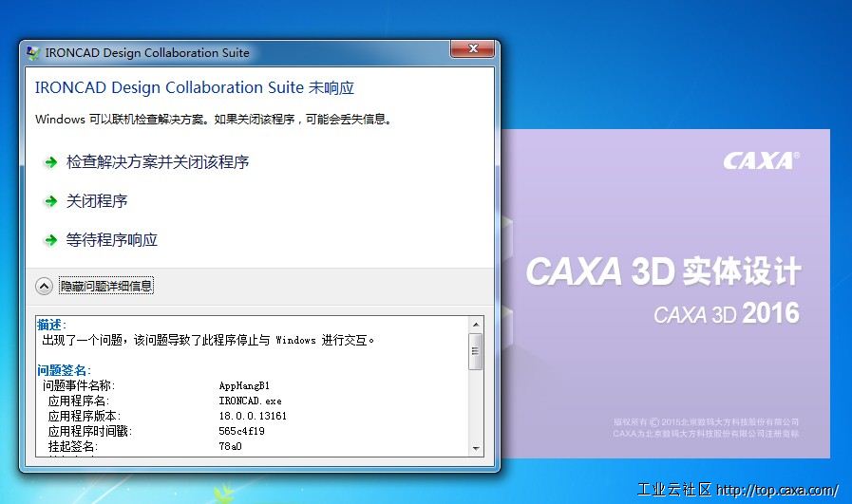Click the 应用程序时间戳 label

tap(90, 431)
